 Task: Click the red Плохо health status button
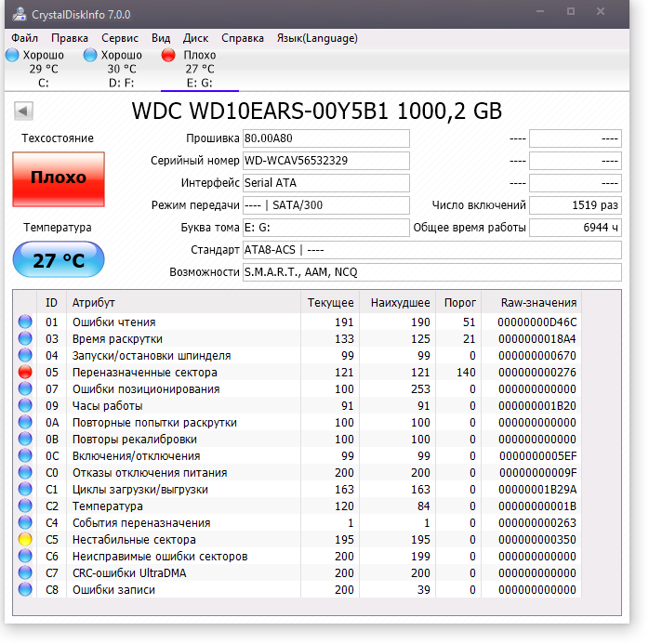59,178
